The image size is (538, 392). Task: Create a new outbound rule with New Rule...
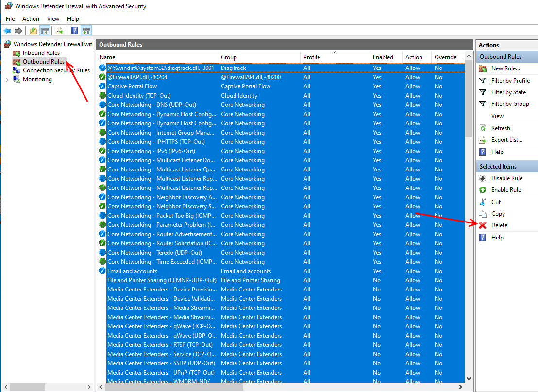click(505, 68)
